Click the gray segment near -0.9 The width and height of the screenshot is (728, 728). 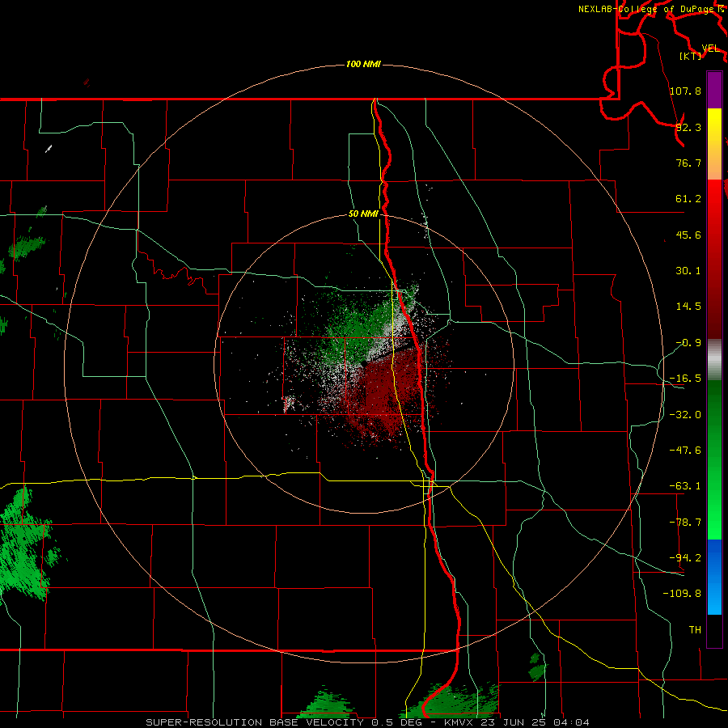[714, 360]
